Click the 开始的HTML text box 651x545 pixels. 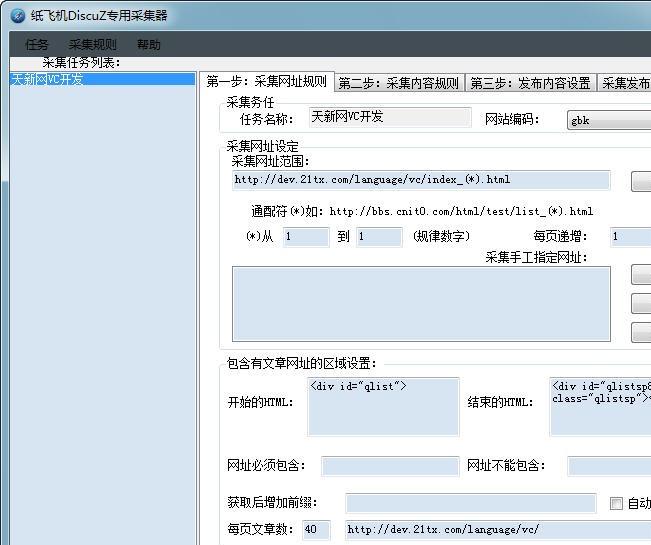(383, 406)
